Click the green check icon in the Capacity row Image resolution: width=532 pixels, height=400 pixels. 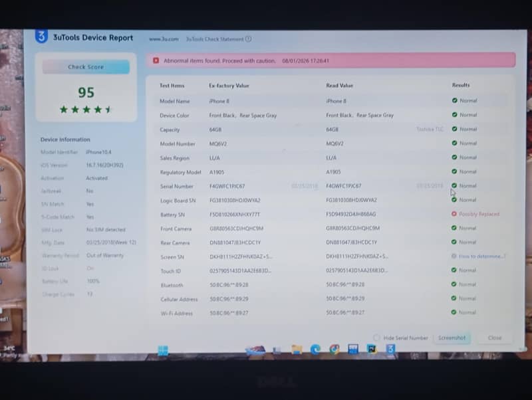tap(454, 129)
